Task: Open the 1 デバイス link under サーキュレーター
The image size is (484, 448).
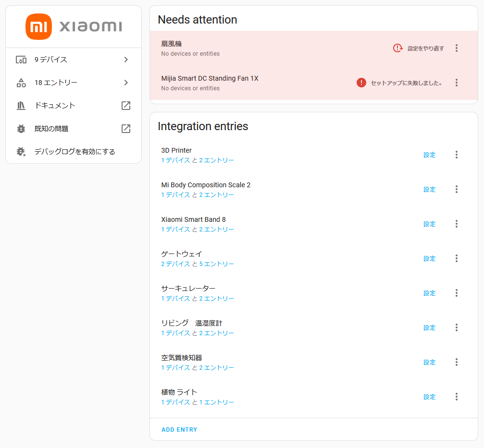Action: [x=175, y=298]
